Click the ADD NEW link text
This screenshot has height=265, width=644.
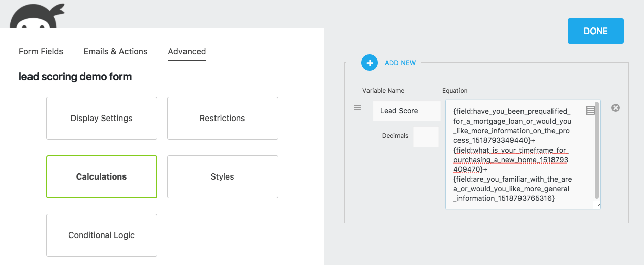pyautogui.click(x=400, y=63)
